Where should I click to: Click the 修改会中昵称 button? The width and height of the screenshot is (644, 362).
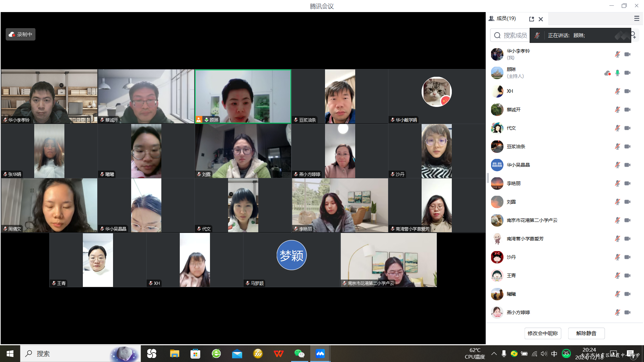pyautogui.click(x=543, y=334)
